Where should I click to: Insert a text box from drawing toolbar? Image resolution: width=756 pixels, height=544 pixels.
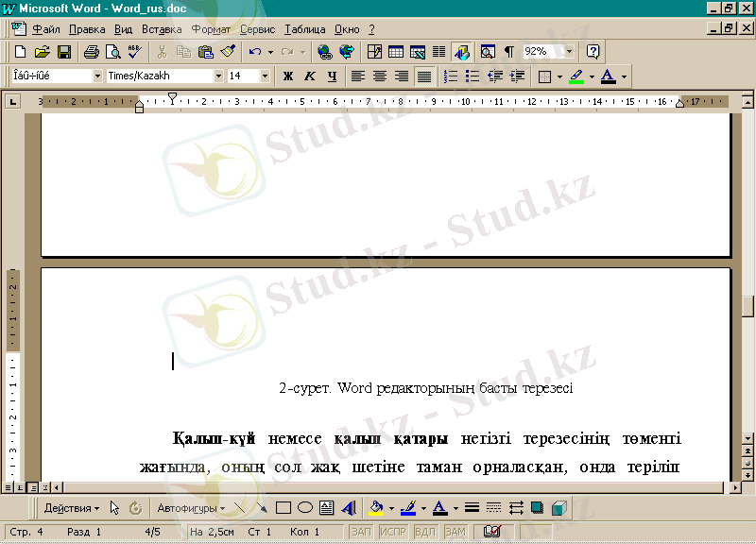click(x=327, y=508)
